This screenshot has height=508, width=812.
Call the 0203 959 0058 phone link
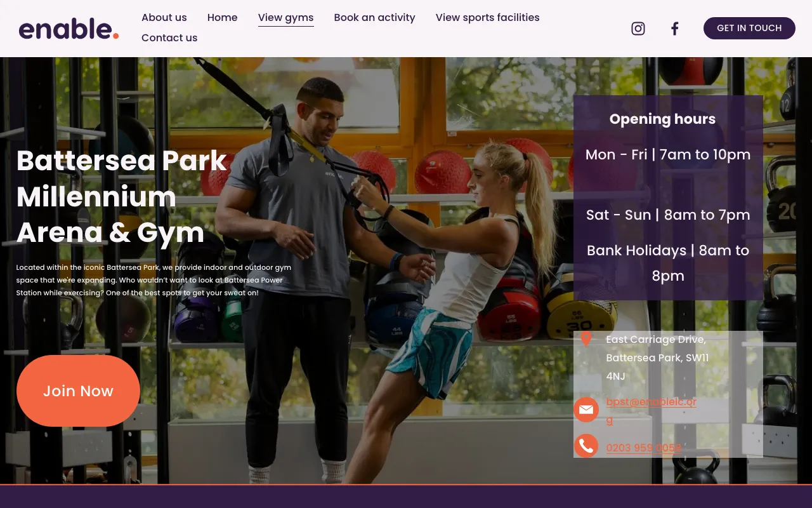tap(644, 448)
